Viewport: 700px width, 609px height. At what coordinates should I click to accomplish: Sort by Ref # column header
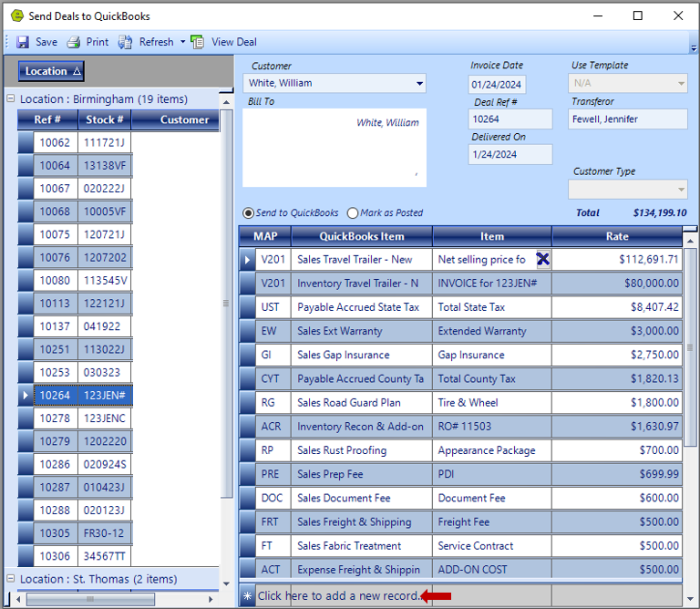coord(47,119)
